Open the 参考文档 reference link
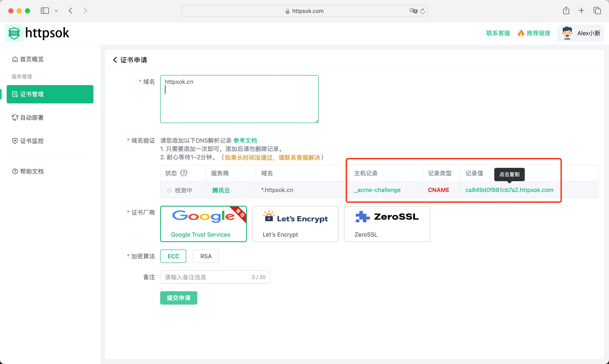609x364 pixels. point(245,140)
